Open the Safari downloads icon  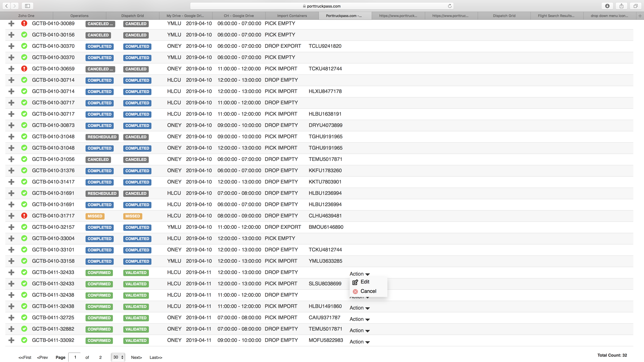[x=607, y=6]
